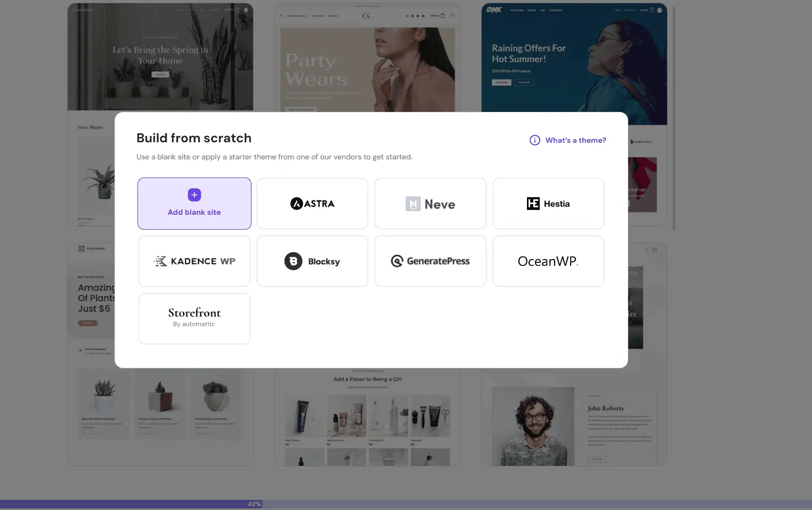Viewport: 812px width, 510px height.
Task: Click the Kadence logo icon
Action: coord(160,261)
